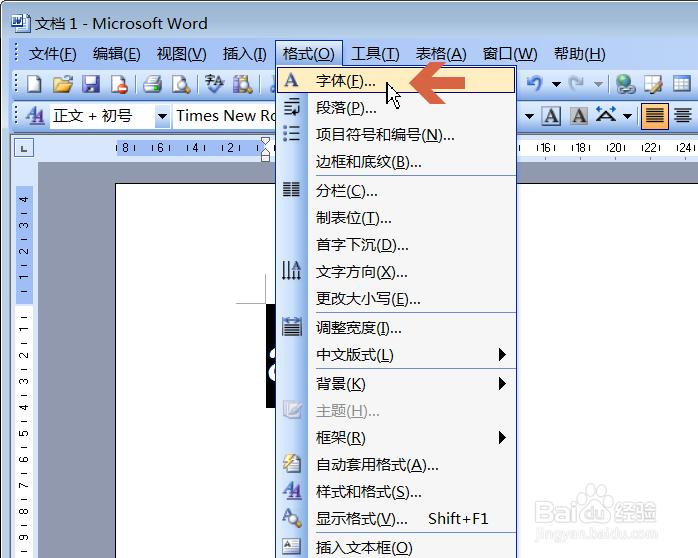Image resolution: width=698 pixels, height=558 pixels.
Task: Run the spelling and grammar check icon
Action: (214, 84)
